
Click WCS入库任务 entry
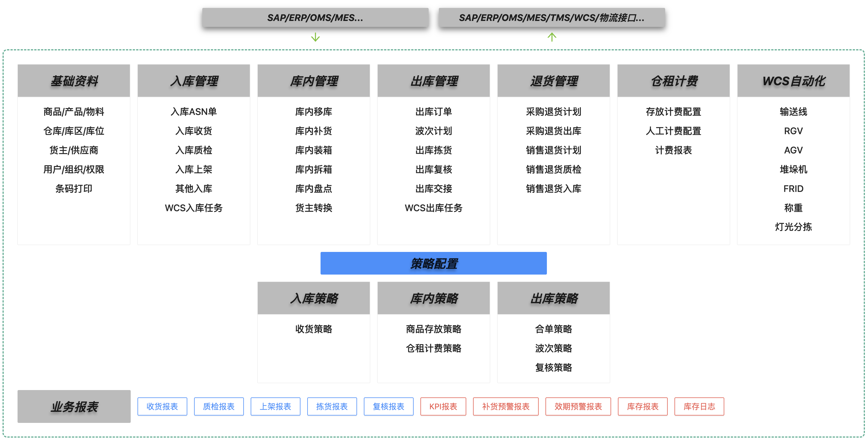(x=194, y=208)
